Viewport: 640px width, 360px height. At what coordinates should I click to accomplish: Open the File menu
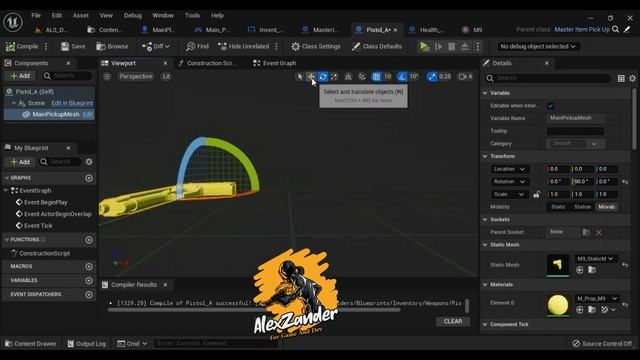tap(36, 16)
